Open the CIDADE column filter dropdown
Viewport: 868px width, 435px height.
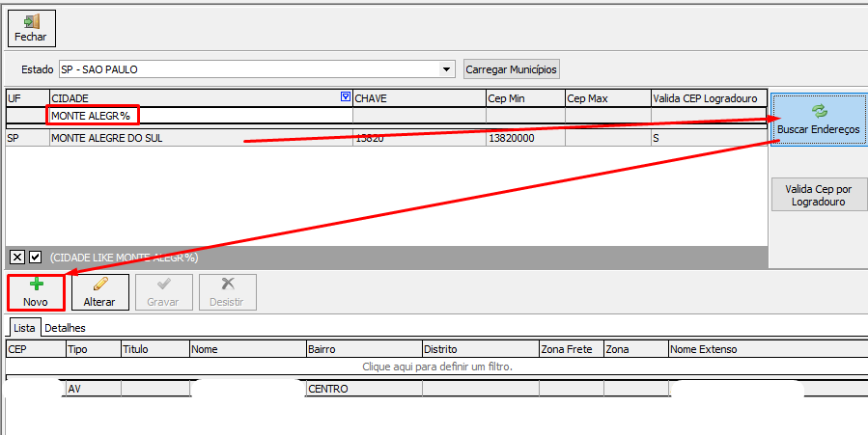[x=346, y=97]
